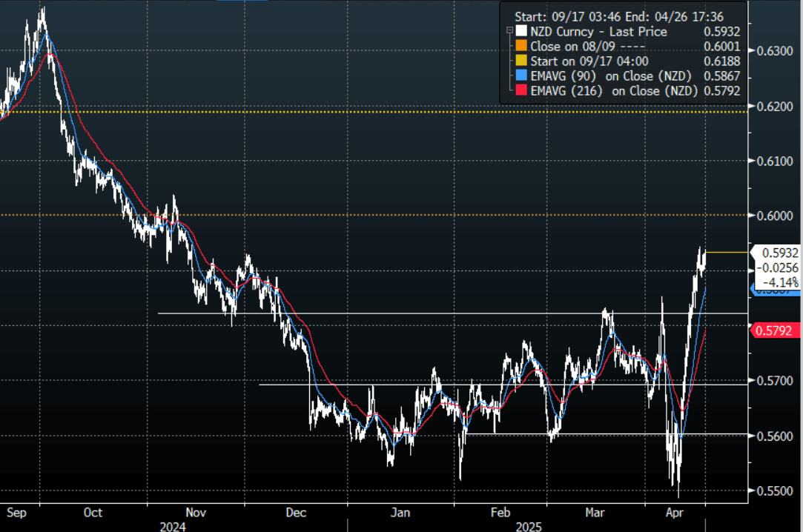This screenshot has height=532, width=803.
Task: Select the Start on 09/17 04:00 legend entry
Action: tap(589, 61)
